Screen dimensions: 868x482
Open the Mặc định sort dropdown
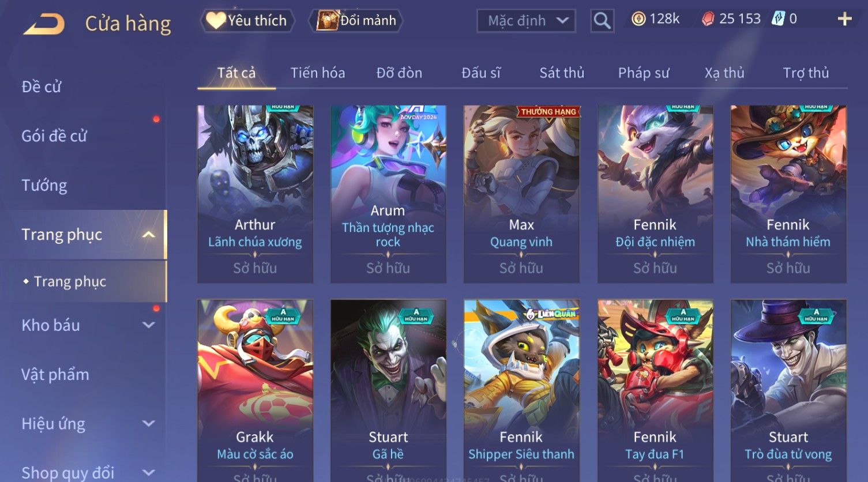tap(526, 21)
